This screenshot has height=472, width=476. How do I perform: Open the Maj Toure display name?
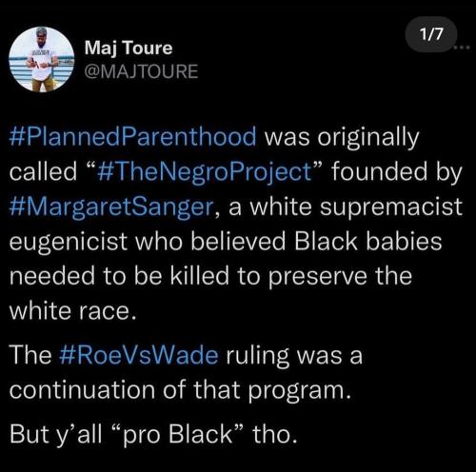pyautogui.click(x=129, y=49)
